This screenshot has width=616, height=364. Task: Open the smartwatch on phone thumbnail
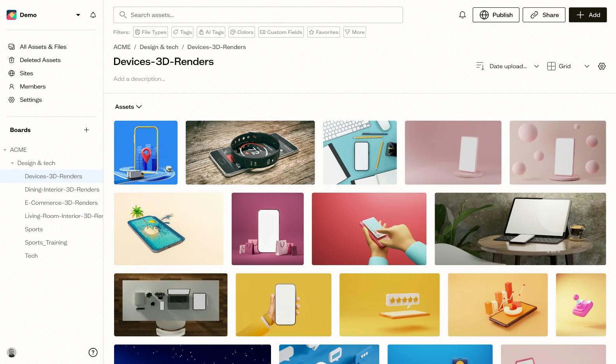[x=250, y=153]
